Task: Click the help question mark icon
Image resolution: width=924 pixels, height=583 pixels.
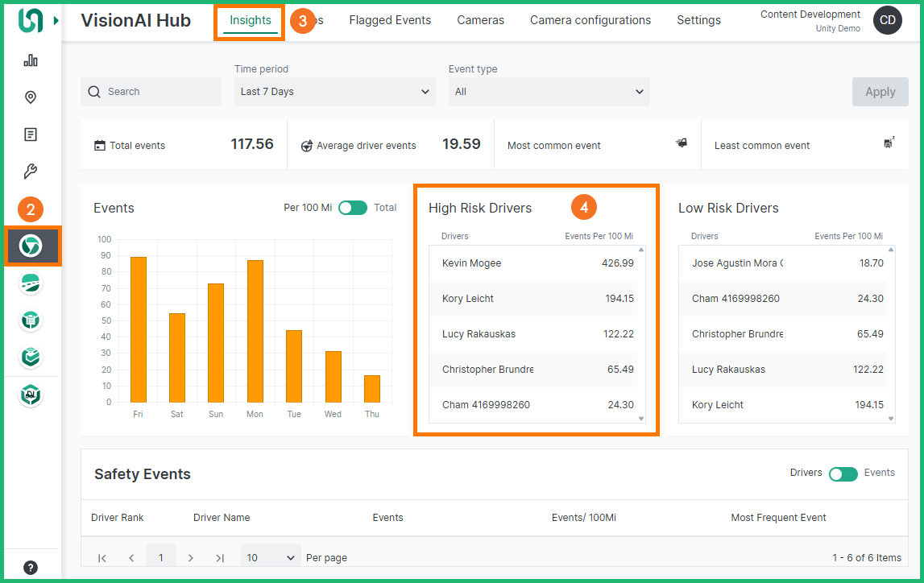Action: (31, 568)
